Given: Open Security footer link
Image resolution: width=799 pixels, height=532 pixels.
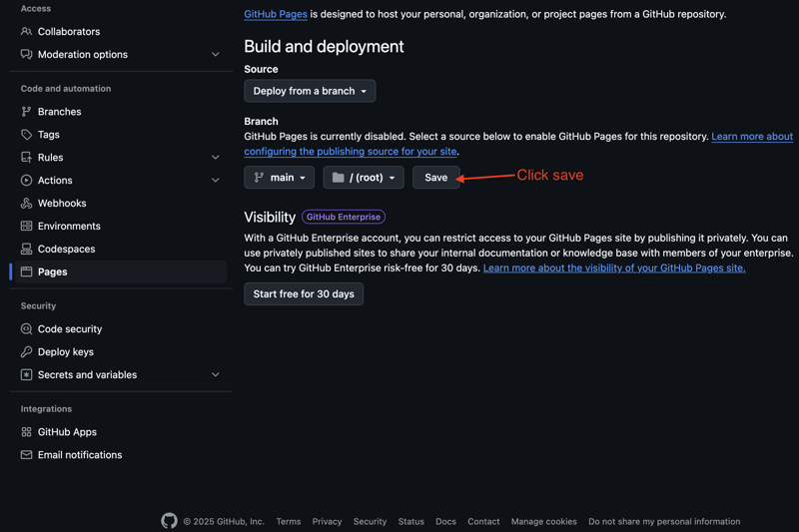Looking at the screenshot, I should coord(370,521).
